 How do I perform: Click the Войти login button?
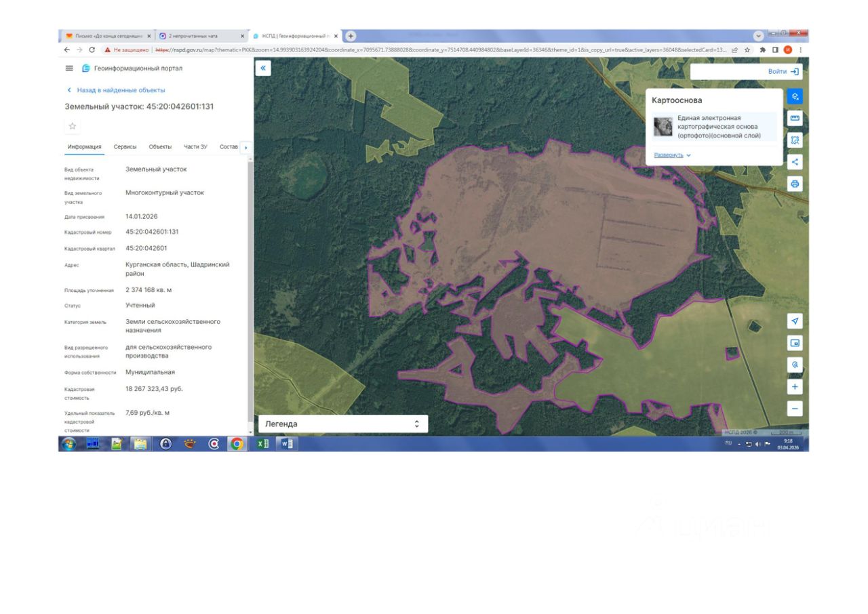(x=784, y=71)
